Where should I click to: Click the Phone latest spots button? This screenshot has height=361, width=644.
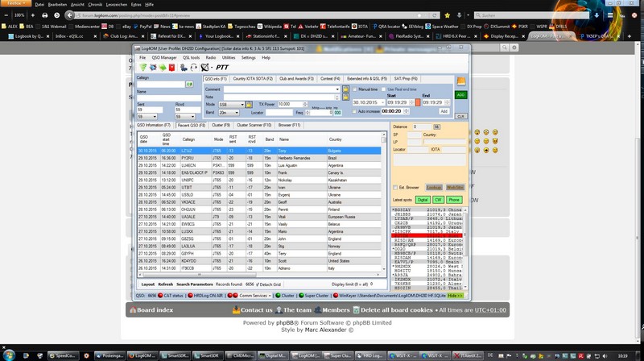(454, 200)
